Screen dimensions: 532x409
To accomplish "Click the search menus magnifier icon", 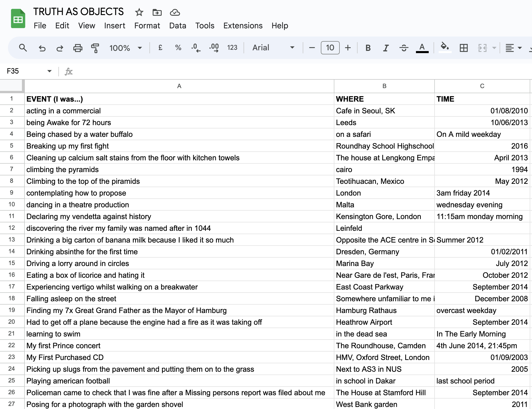I will (x=23, y=48).
